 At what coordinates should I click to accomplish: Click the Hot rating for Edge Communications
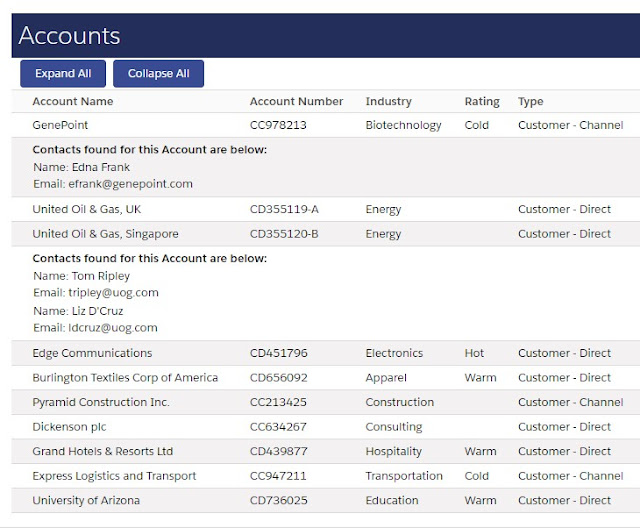pos(474,353)
